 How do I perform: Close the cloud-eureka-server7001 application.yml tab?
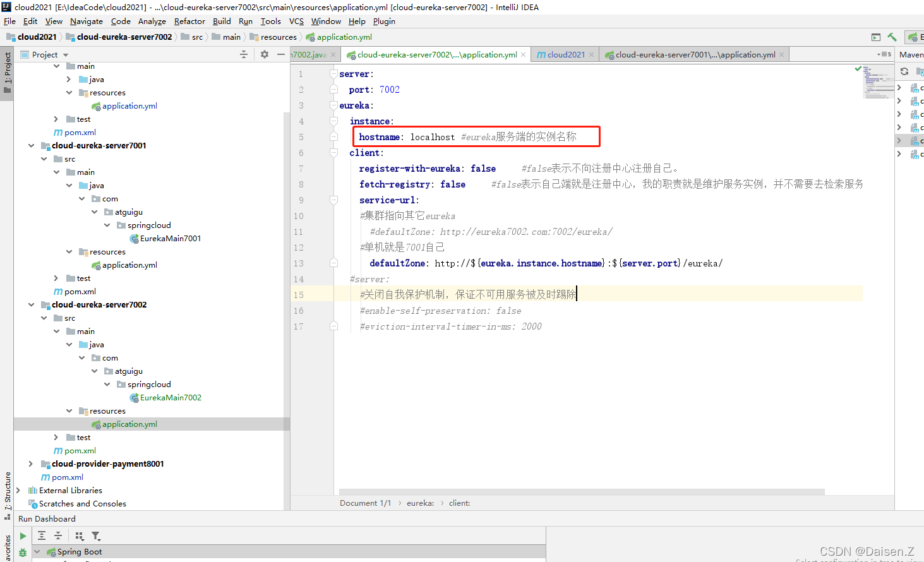coord(781,55)
